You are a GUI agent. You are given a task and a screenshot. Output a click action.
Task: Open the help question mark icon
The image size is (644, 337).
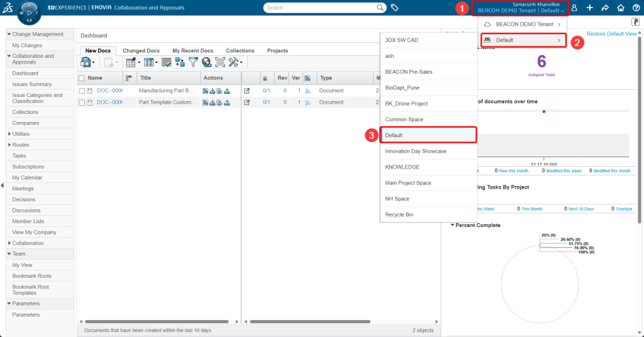click(x=636, y=8)
